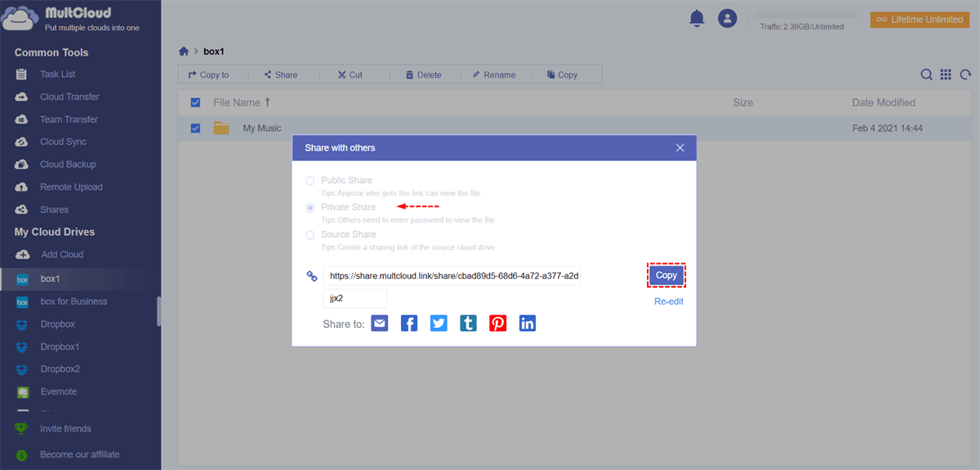
Task: Click Copy to in toolbar
Action: pos(209,74)
